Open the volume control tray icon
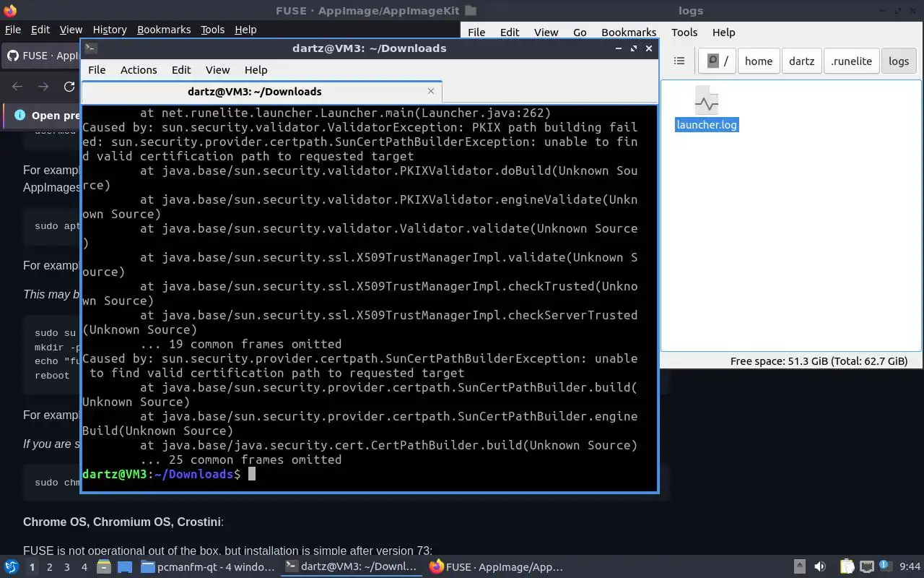This screenshot has height=578, width=924. pyautogui.click(x=820, y=567)
